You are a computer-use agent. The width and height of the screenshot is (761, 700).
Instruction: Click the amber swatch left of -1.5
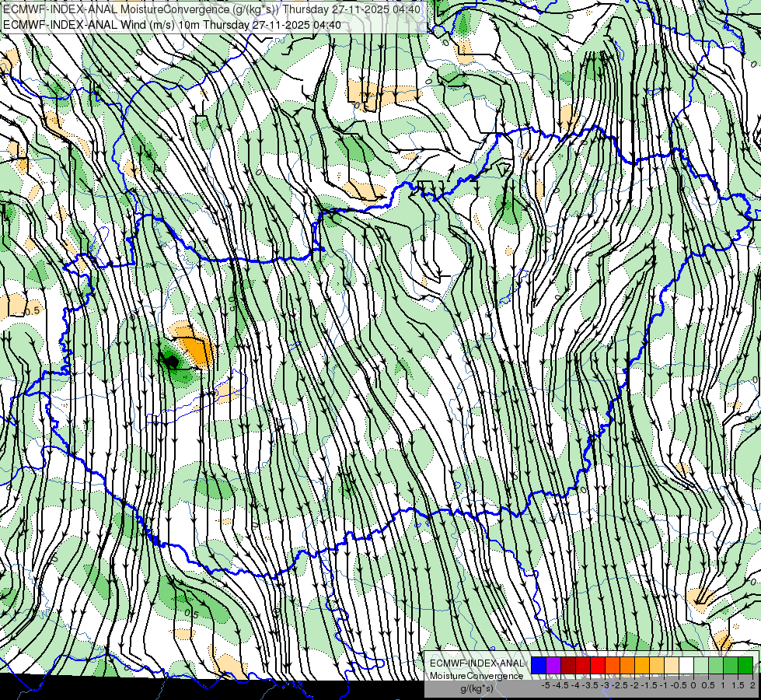tap(641, 665)
